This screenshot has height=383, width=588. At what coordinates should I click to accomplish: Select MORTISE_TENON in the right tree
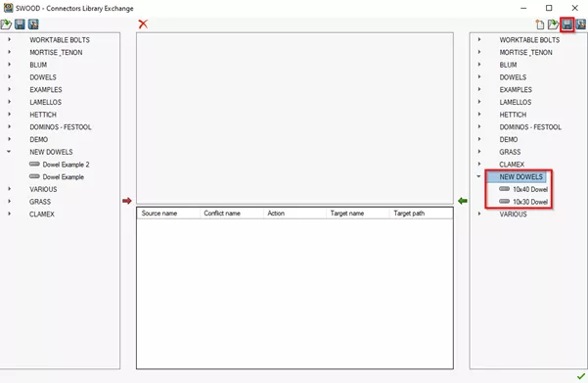coord(525,52)
